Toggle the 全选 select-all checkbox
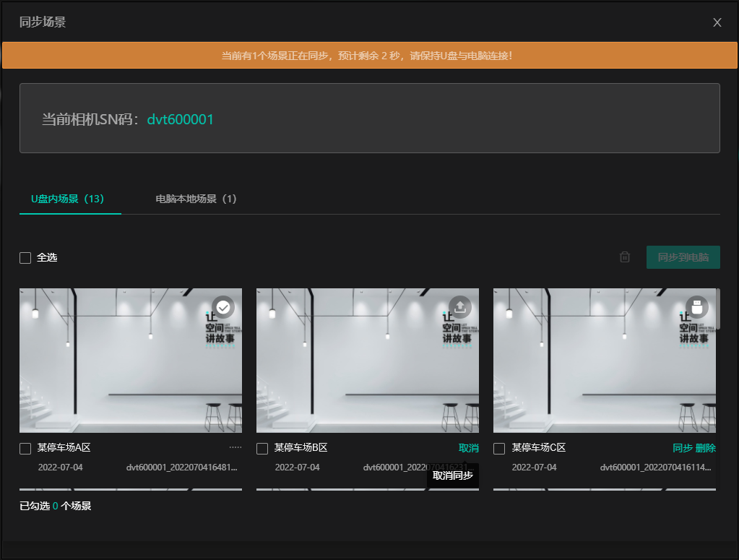This screenshot has width=739, height=560. pos(25,258)
